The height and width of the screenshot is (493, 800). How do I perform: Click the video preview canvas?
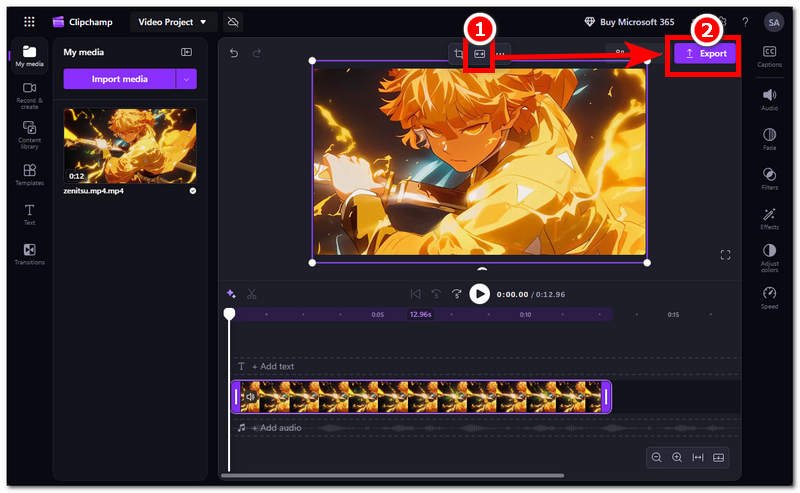coord(480,161)
